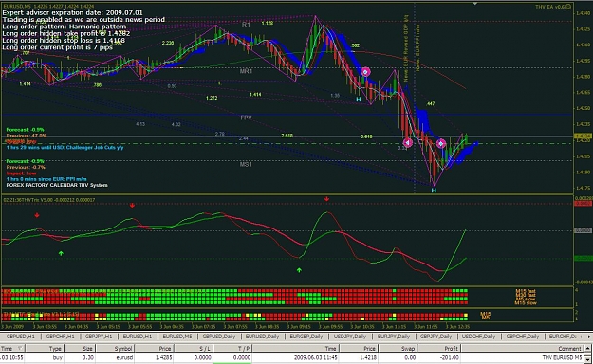593x364 pixels.
Task: Click the chart shift triangle marker at top
Action: [475, 4]
